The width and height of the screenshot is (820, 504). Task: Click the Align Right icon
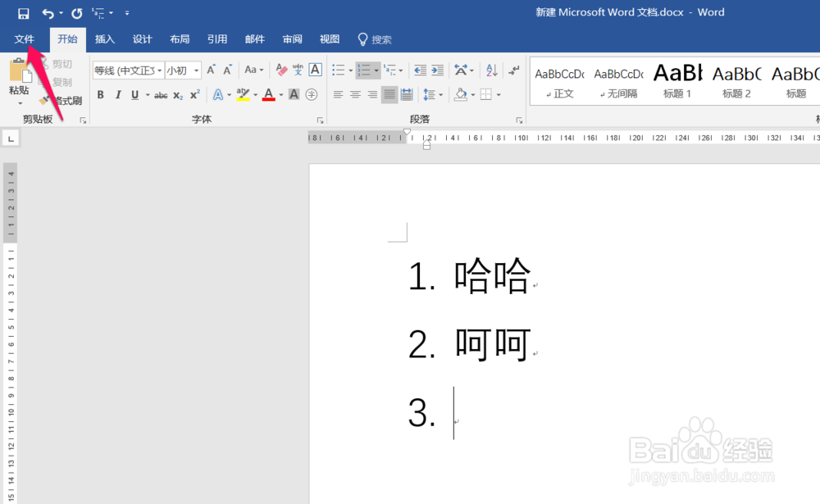(x=372, y=94)
